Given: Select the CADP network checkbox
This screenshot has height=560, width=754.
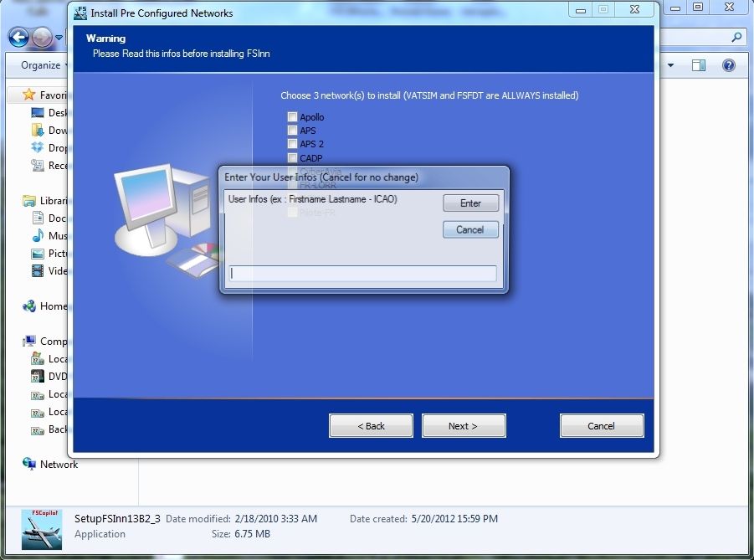Looking at the screenshot, I should (x=292, y=158).
